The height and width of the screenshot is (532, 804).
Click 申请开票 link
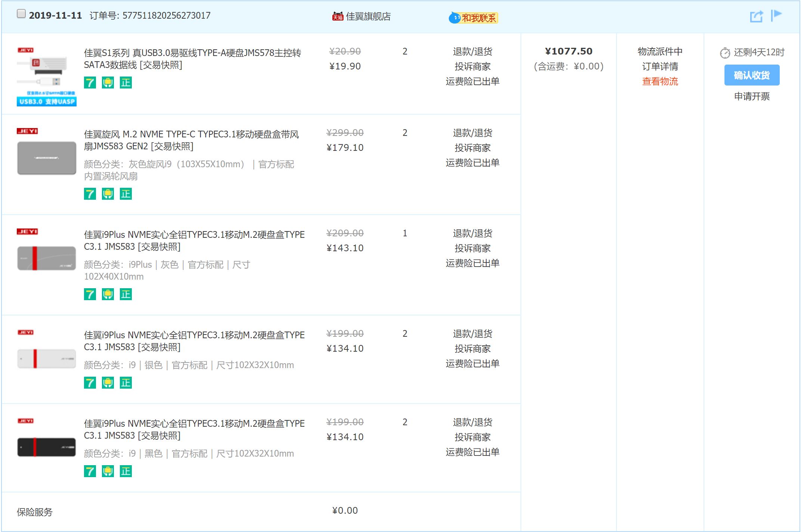click(752, 96)
